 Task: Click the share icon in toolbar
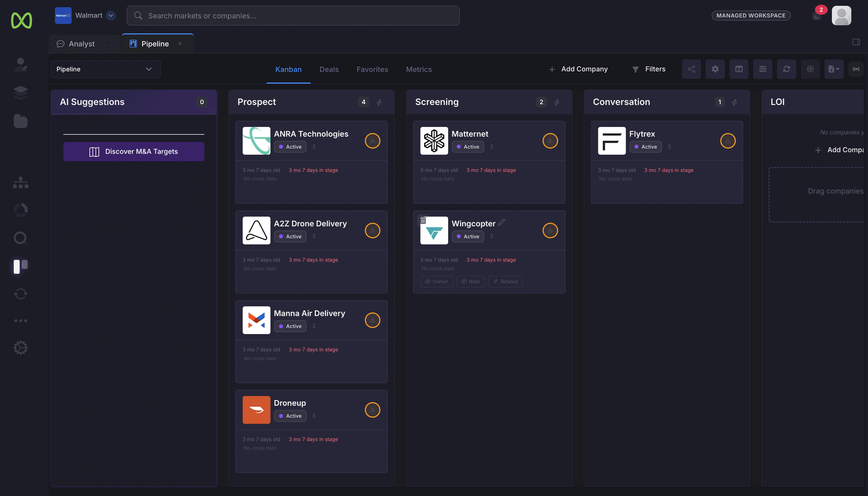click(x=691, y=69)
